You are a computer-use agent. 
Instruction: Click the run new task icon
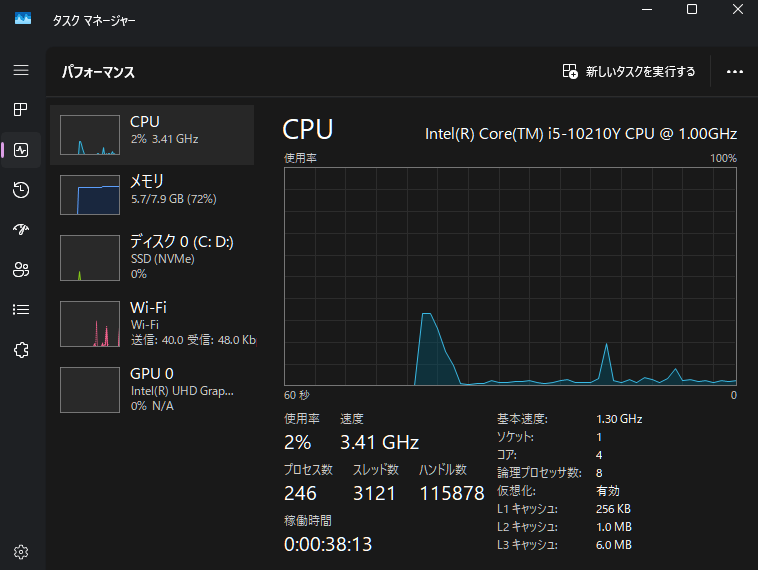coord(570,72)
